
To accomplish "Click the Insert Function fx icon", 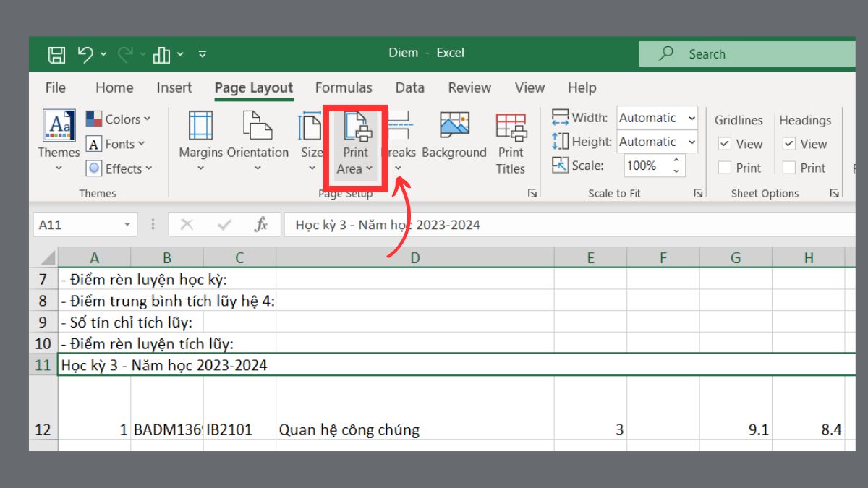I will (x=261, y=225).
